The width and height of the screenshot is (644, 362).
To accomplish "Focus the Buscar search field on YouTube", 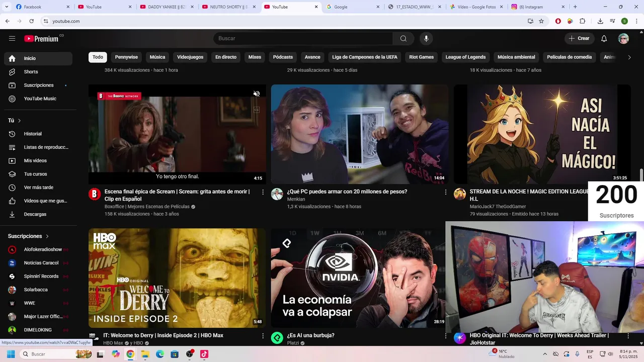I will 303,39.
